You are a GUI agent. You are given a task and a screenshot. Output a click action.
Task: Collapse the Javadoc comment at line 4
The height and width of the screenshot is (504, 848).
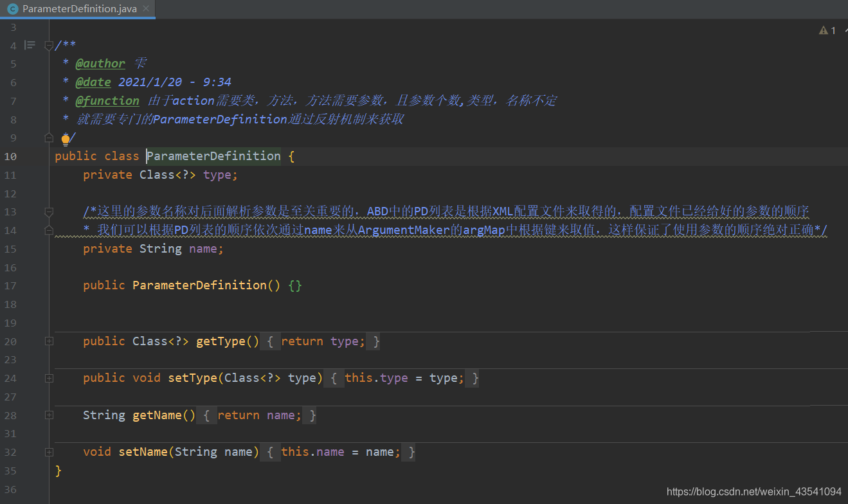pos(48,45)
